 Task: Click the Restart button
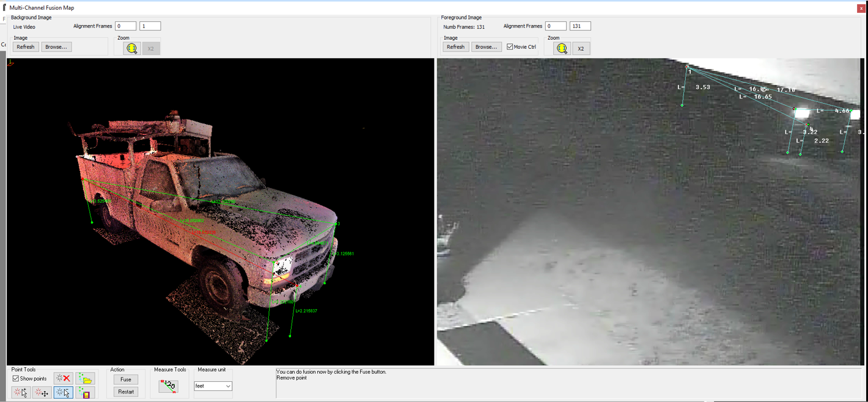126,392
